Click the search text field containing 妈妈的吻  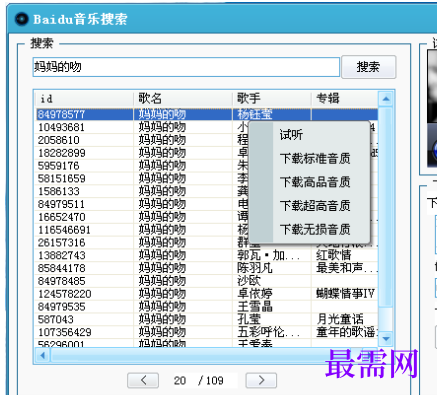[186, 67]
